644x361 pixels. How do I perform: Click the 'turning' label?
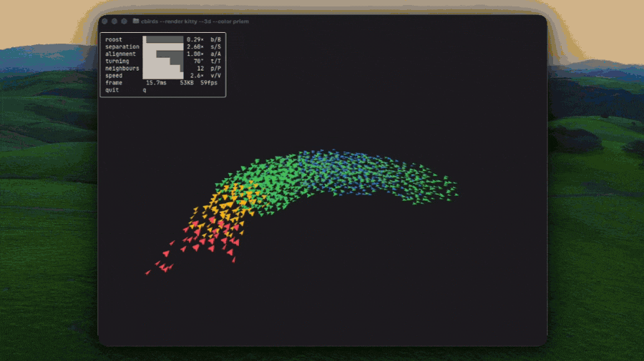pyautogui.click(x=117, y=61)
